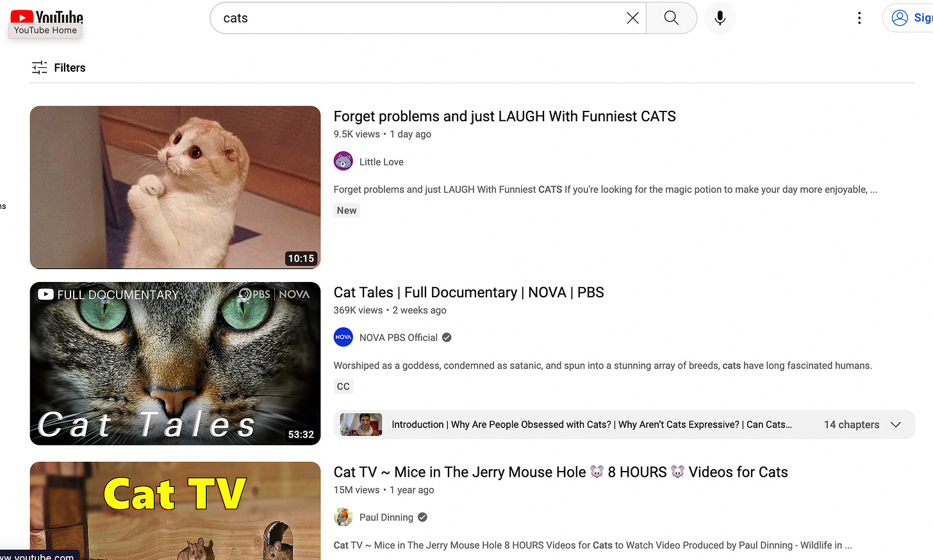Open the folded-ear cat video thumbnail
This screenshot has width=933, height=560.
[x=175, y=187]
